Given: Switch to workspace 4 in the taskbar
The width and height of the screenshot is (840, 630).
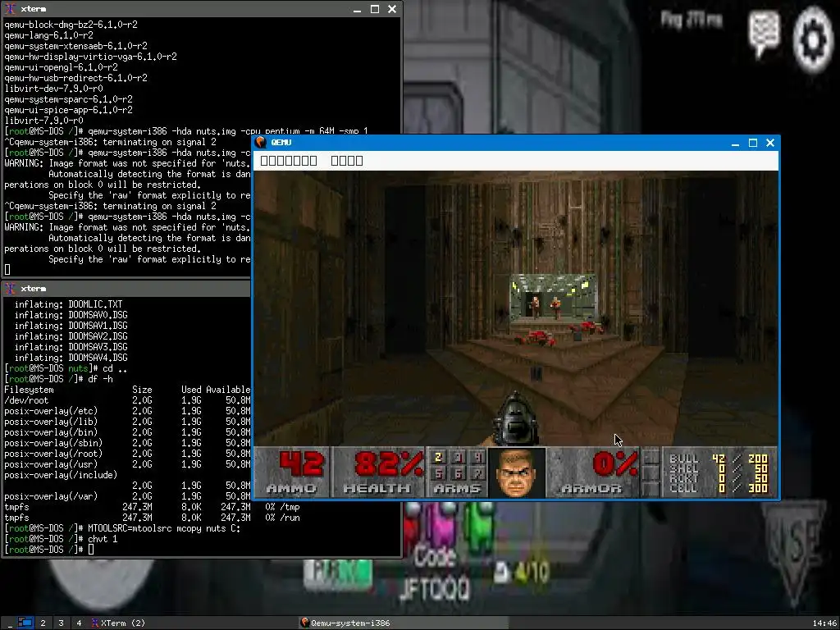Looking at the screenshot, I should coord(79,623).
